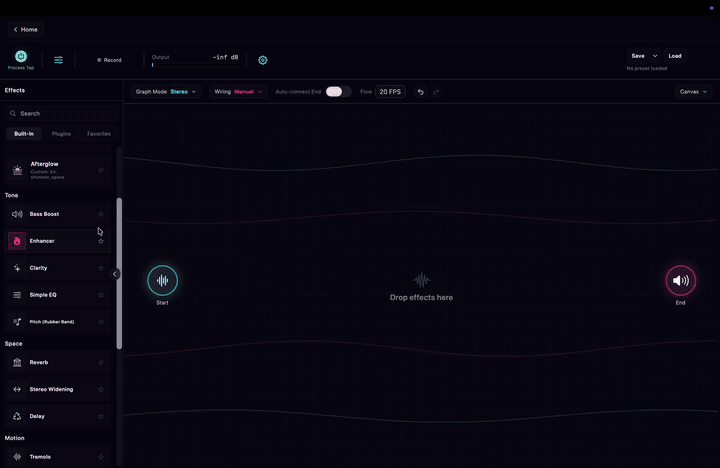Click the record dot icon

[x=99, y=60]
